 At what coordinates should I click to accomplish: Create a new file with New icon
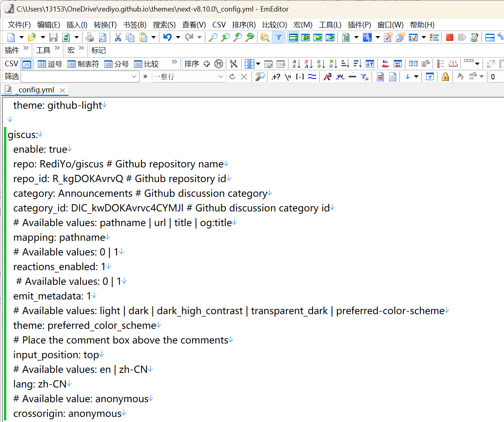click(x=11, y=37)
